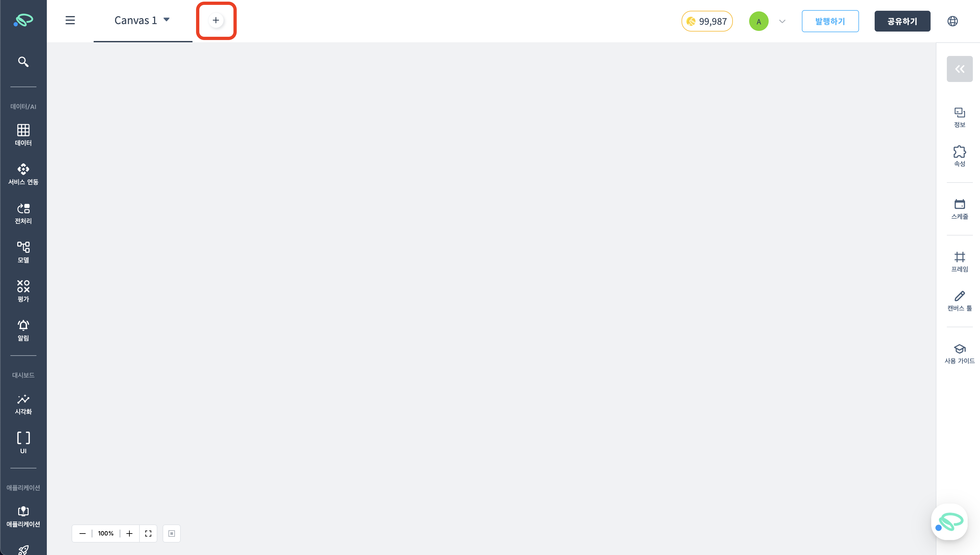980x555 pixels.
Task: Open the 스케줄 schedule panel
Action: (960, 209)
